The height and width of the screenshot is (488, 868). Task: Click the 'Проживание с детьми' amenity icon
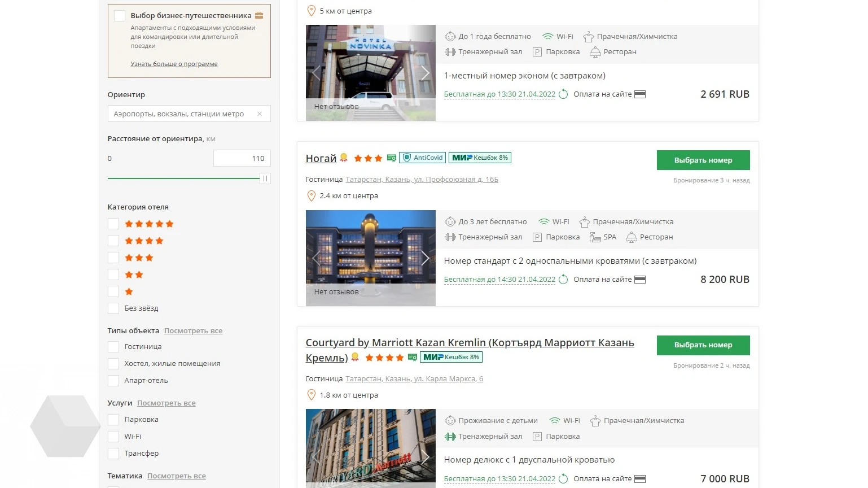[450, 421]
